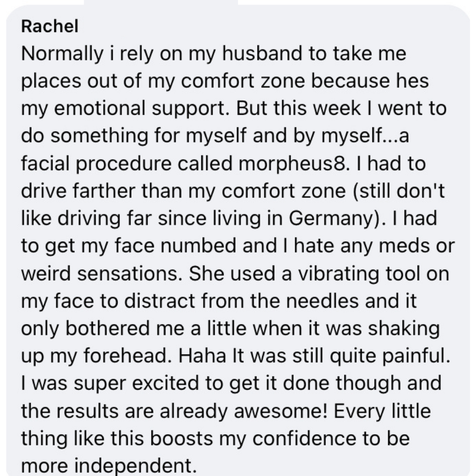Click the word "excited" in the comment
The width and height of the screenshot is (476, 476).
tap(166, 383)
